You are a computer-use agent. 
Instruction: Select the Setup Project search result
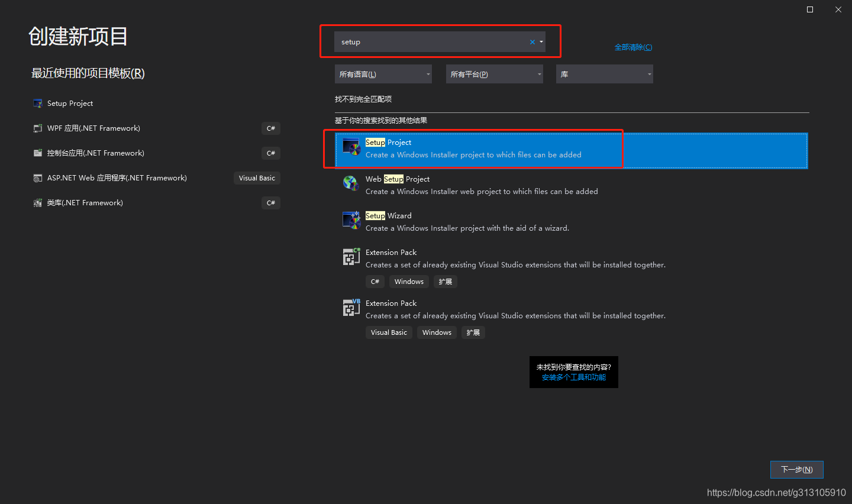pyautogui.click(x=572, y=150)
